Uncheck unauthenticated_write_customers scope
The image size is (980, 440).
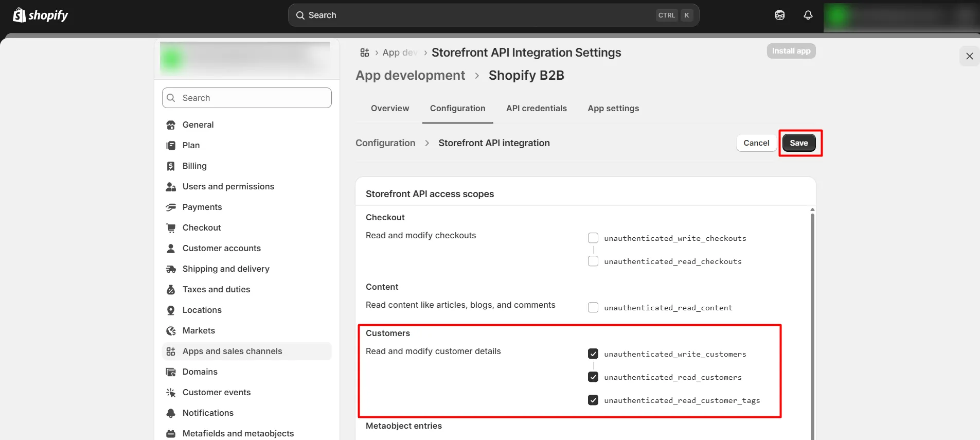(x=593, y=354)
